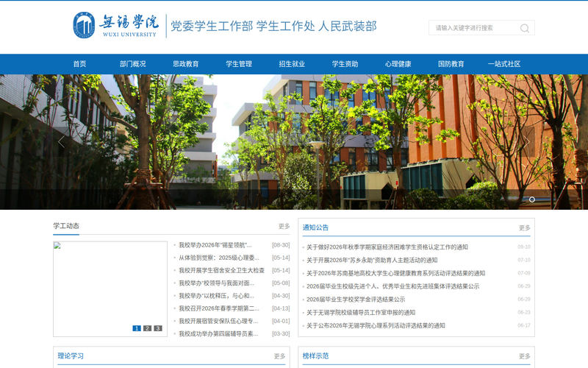
Task: Open 2026届毕业生校级先进个人评选结果公示
Action: tap(392, 286)
